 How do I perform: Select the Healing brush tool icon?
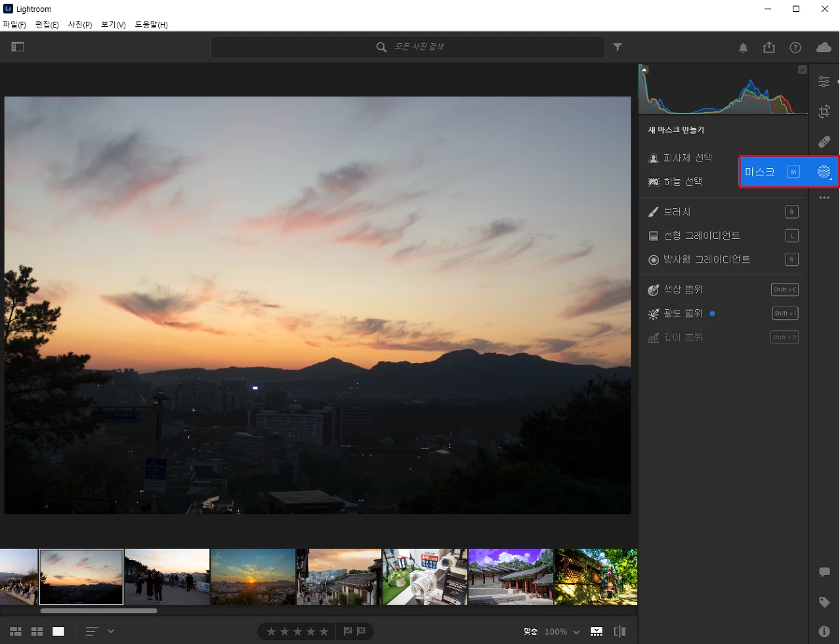[824, 142]
